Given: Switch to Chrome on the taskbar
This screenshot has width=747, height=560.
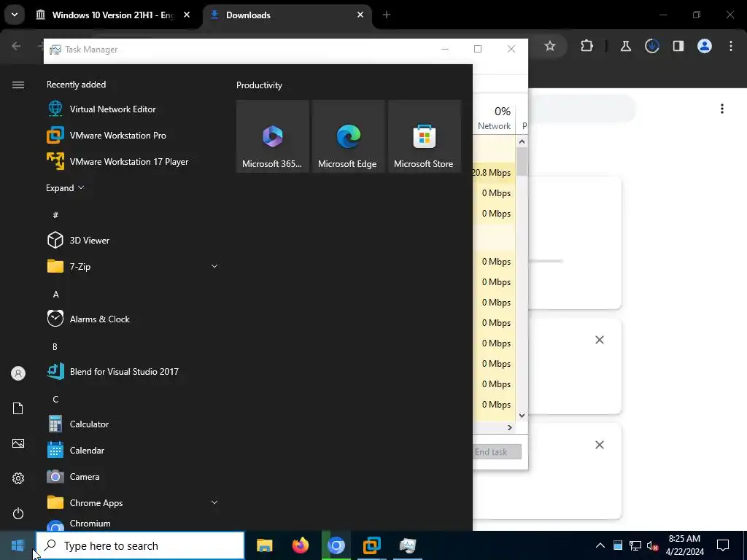Looking at the screenshot, I should click(336, 545).
